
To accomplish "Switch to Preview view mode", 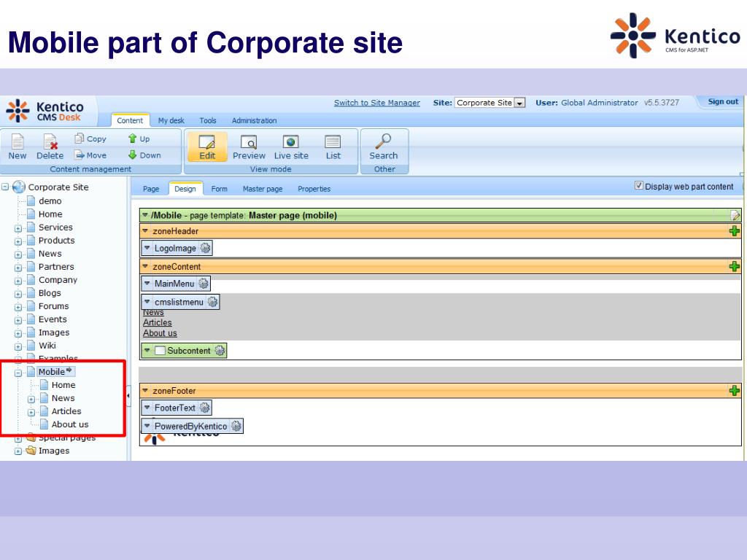I will pyautogui.click(x=249, y=147).
